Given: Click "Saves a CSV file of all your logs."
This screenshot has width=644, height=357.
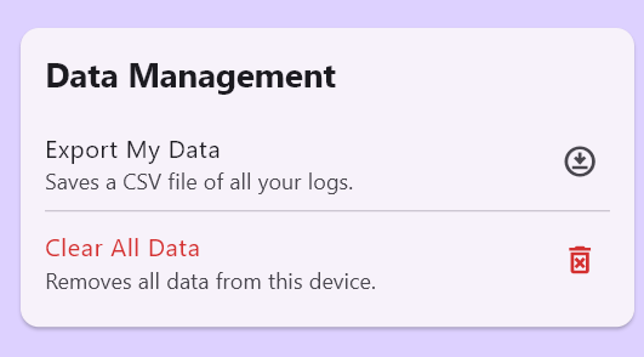Looking at the screenshot, I should pyautogui.click(x=199, y=182).
